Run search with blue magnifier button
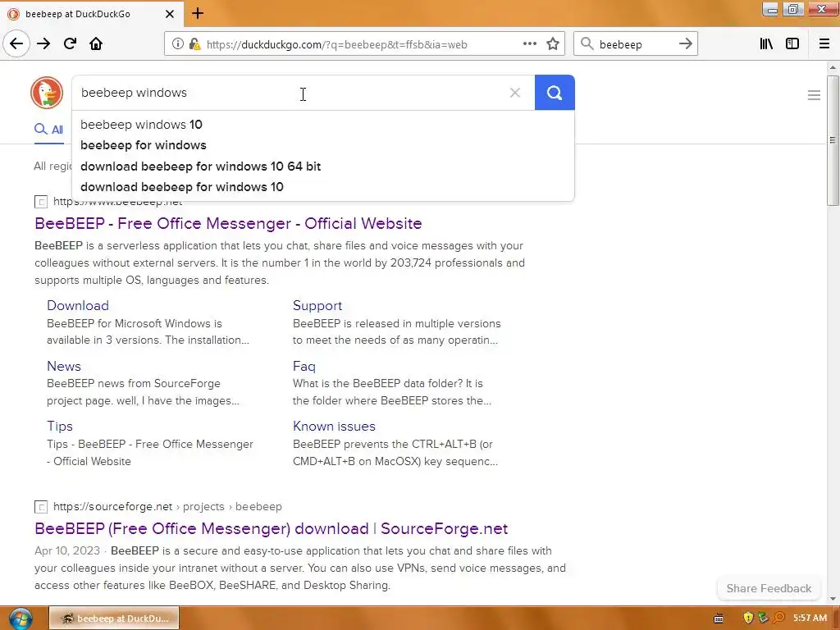 pos(555,93)
